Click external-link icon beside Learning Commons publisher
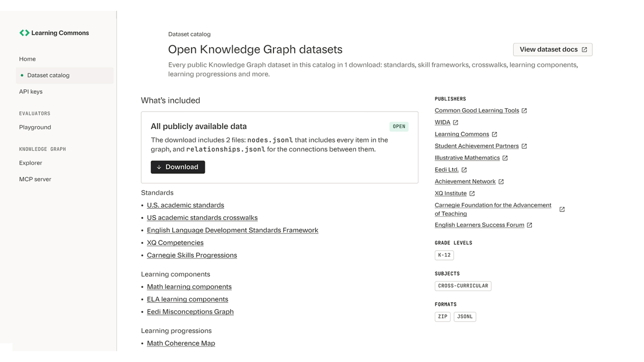Image resolution: width=644 pixels, height=362 pixels. [x=494, y=134]
